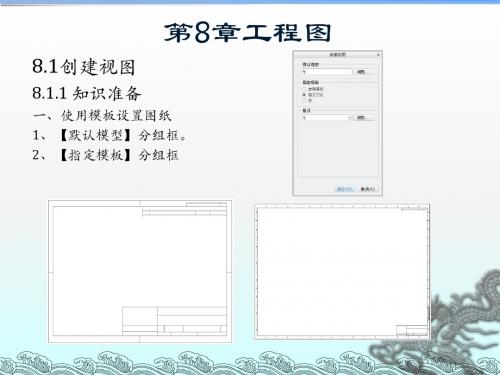Click Browse button beside default model field
The image size is (500, 375).
click(x=365, y=72)
